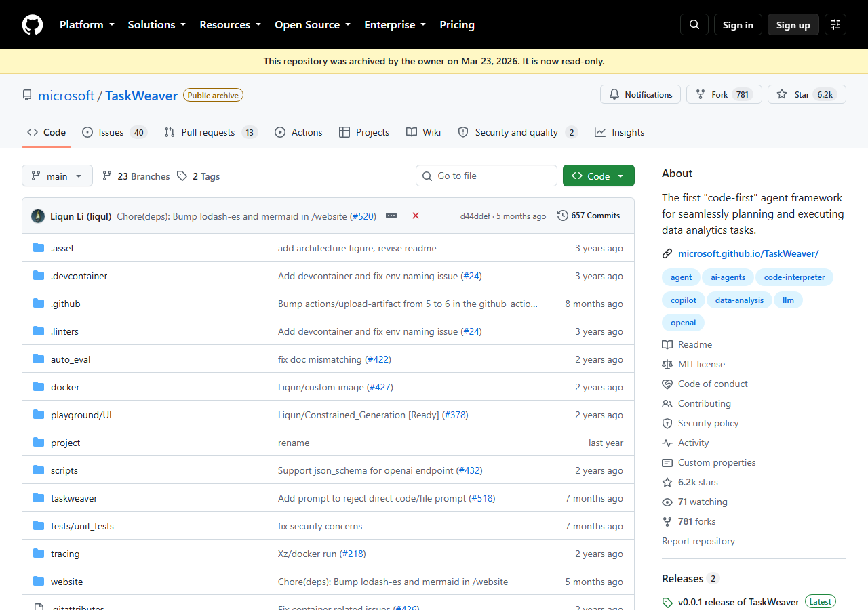The image size is (868, 610).
Task: Switch to the Code tab
Action: pos(46,132)
